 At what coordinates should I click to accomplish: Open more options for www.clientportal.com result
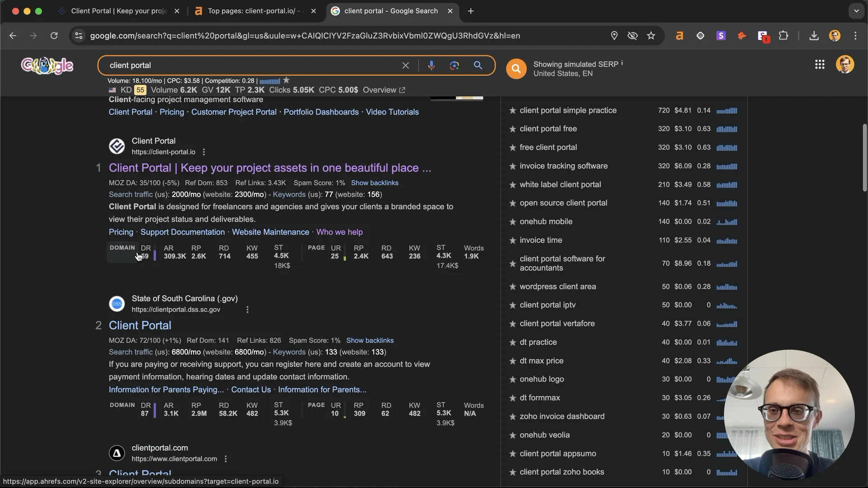[x=226, y=459]
